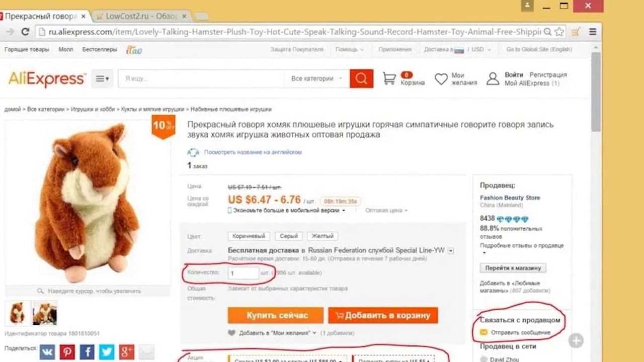The height and width of the screenshot is (362, 644).
Task: Click the Купить сейчас button
Action: click(x=276, y=315)
